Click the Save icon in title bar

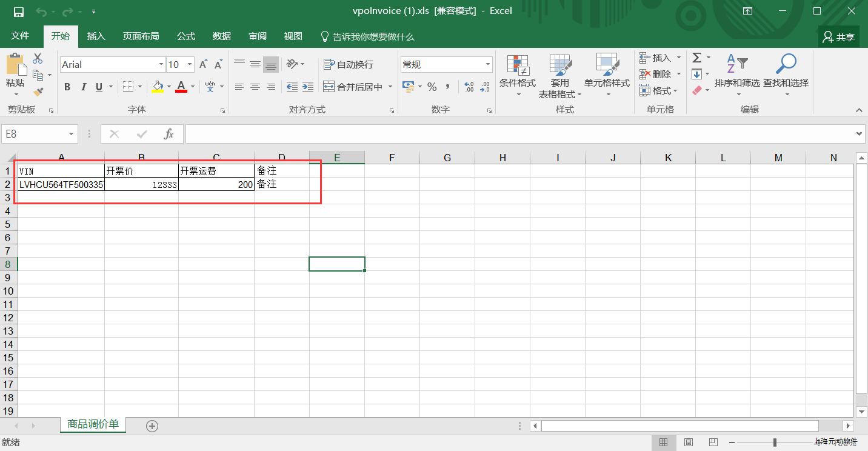(18, 12)
